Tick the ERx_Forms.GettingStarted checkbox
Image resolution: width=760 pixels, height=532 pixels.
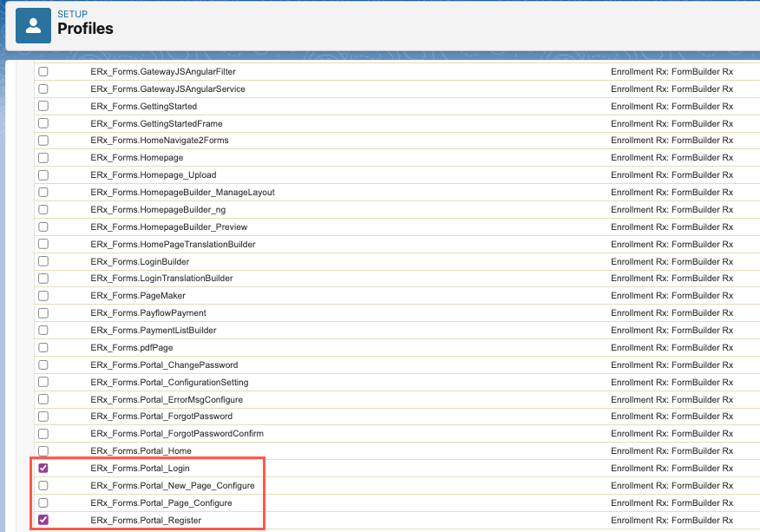(43, 106)
